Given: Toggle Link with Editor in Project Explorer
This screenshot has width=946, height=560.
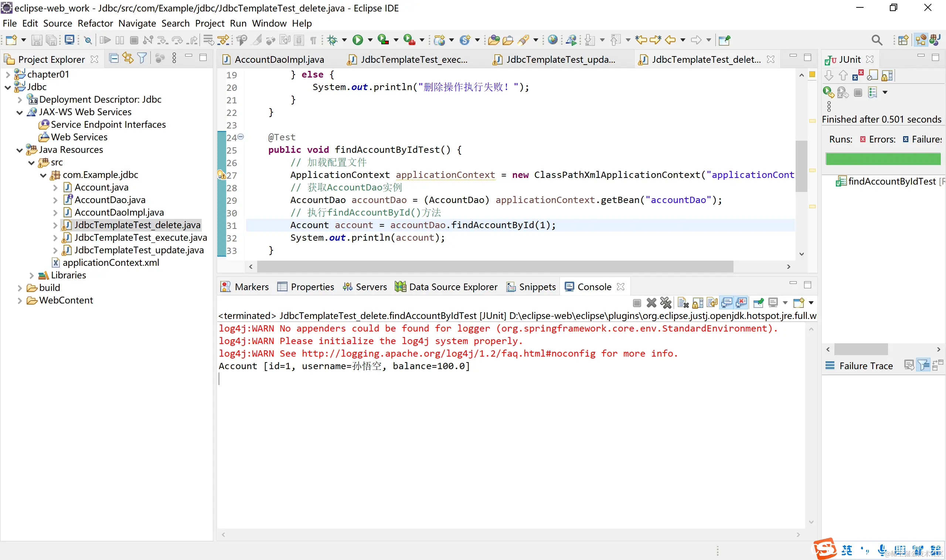Looking at the screenshot, I should coord(127,58).
